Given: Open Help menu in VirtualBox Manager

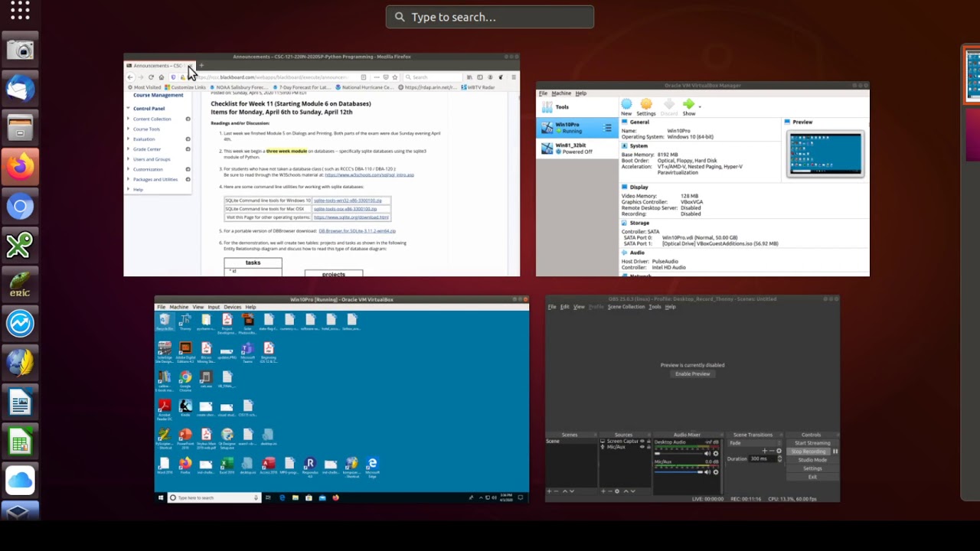Looking at the screenshot, I should click(580, 93).
